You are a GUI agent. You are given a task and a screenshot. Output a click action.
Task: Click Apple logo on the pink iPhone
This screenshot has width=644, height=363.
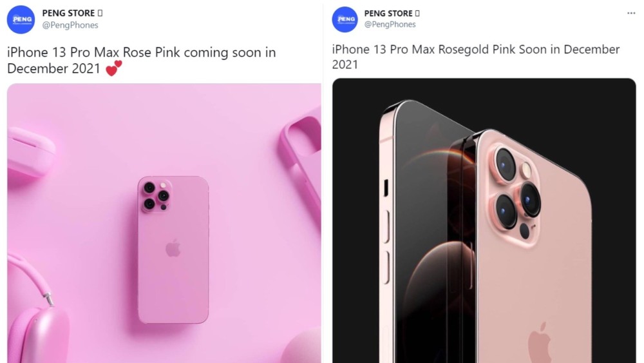pyautogui.click(x=173, y=248)
